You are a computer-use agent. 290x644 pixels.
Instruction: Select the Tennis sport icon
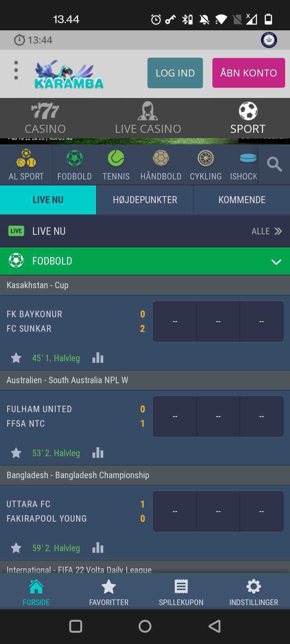click(x=116, y=158)
